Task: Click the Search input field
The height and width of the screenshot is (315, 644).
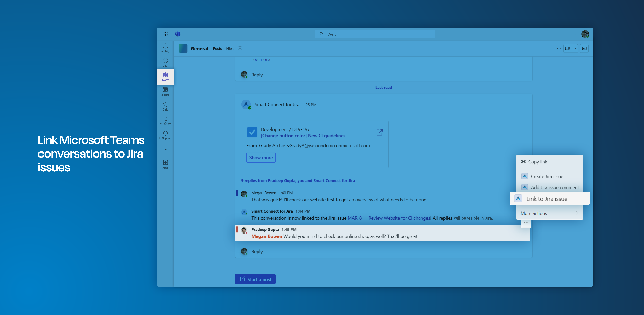Action: coord(375,34)
